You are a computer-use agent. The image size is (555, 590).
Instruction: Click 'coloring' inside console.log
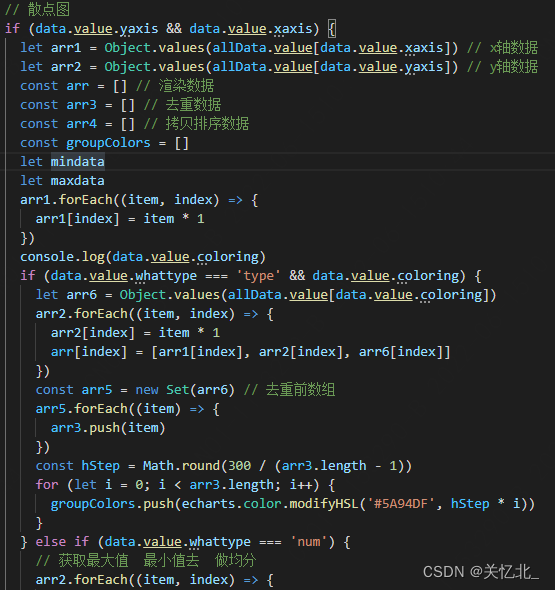[228, 257]
